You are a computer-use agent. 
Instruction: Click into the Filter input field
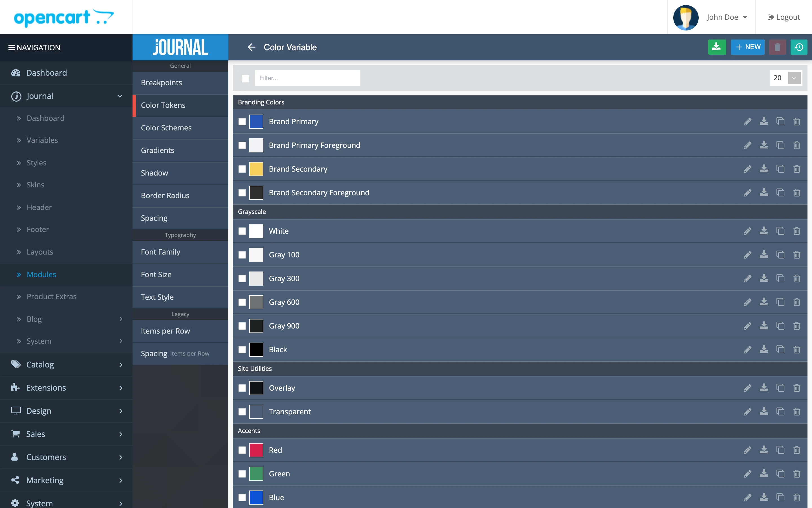click(x=307, y=78)
